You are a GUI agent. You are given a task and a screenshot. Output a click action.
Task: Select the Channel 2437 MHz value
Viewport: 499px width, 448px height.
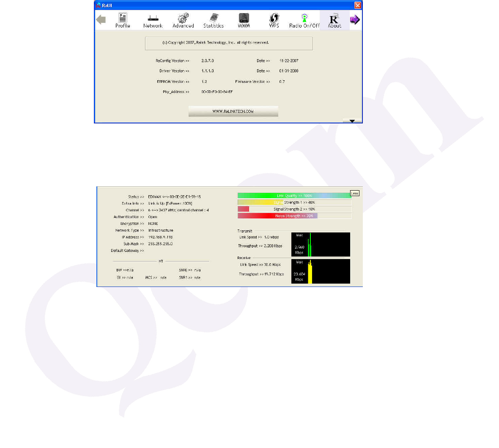pos(178,210)
